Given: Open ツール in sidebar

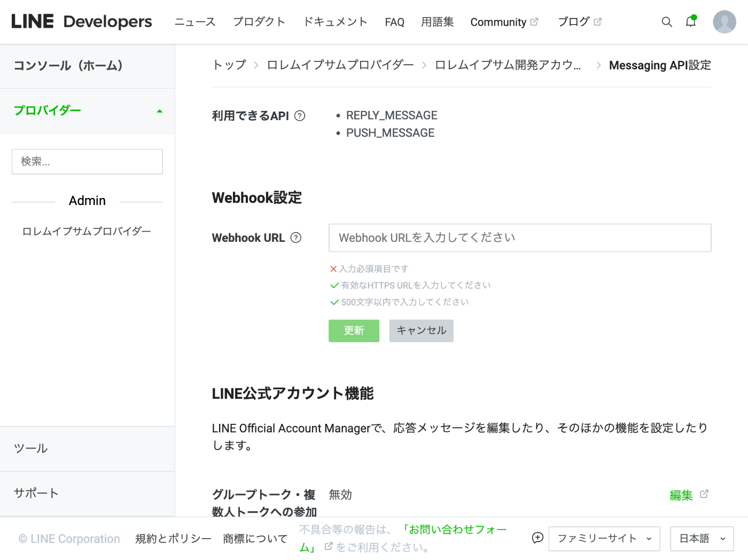Looking at the screenshot, I should tap(88, 449).
